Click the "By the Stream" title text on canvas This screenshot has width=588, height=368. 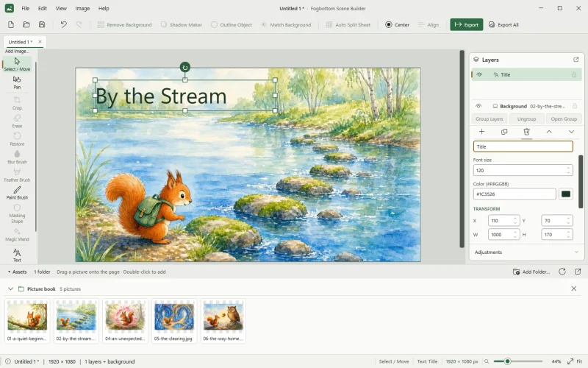(x=161, y=96)
